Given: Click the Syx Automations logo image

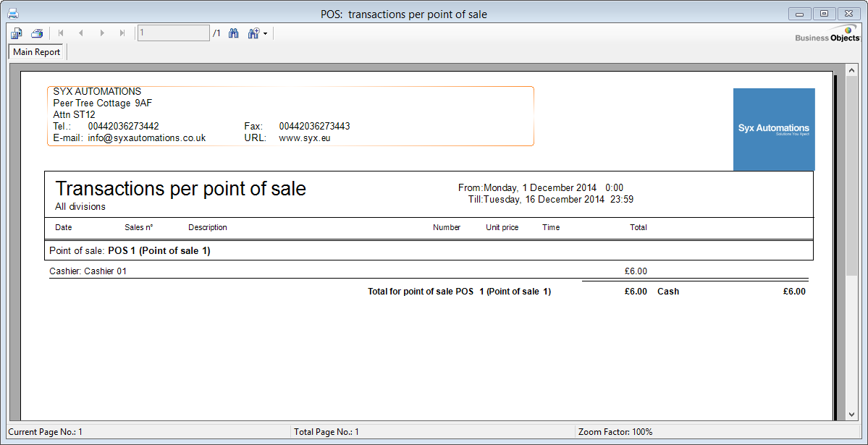Looking at the screenshot, I should click(x=774, y=130).
